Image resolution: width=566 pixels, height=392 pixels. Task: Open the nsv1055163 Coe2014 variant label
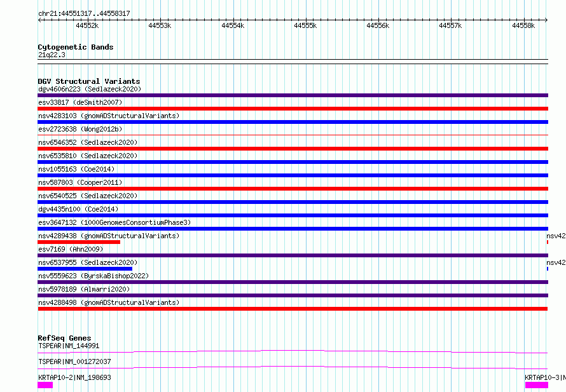(x=76, y=169)
